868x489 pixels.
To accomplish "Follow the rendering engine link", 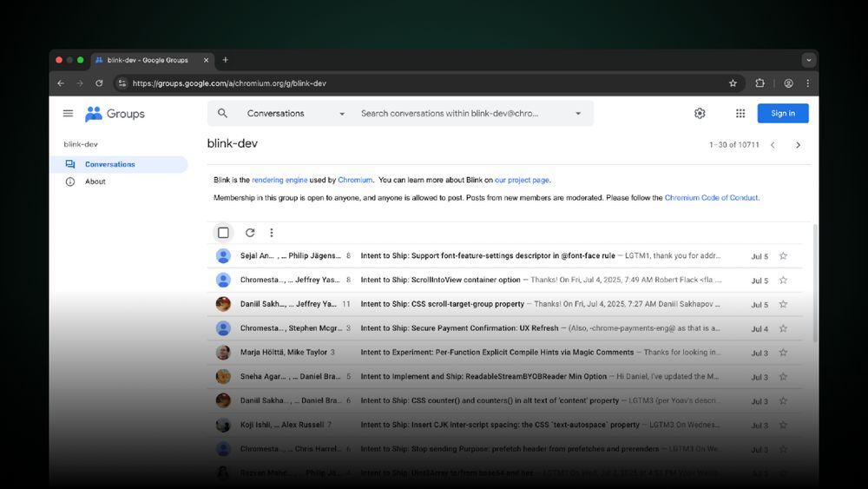I will click(x=279, y=180).
